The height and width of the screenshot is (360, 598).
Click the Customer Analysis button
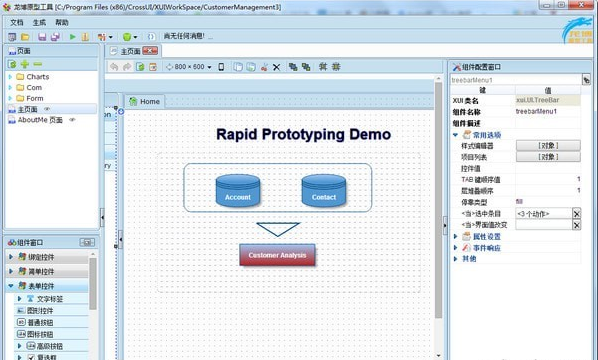pos(277,255)
